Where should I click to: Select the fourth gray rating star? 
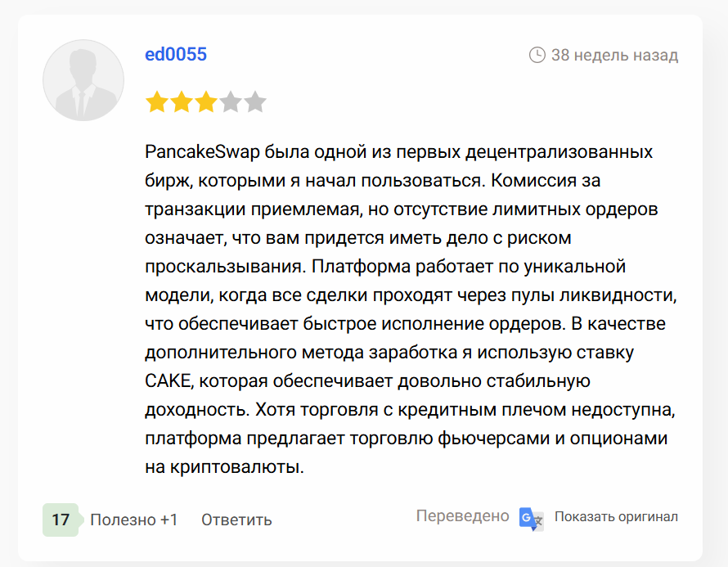click(x=231, y=102)
